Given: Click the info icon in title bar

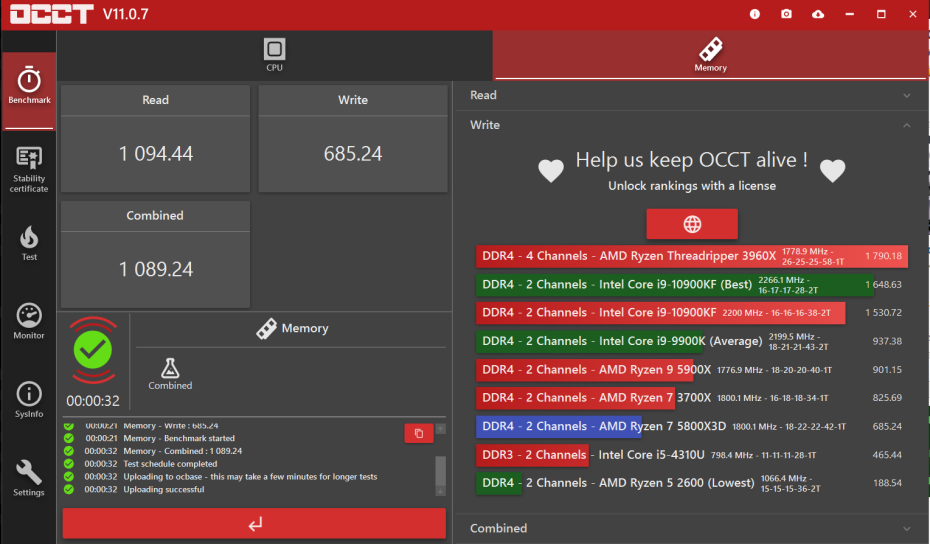Looking at the screenshot, I should (x=754, y=14).
